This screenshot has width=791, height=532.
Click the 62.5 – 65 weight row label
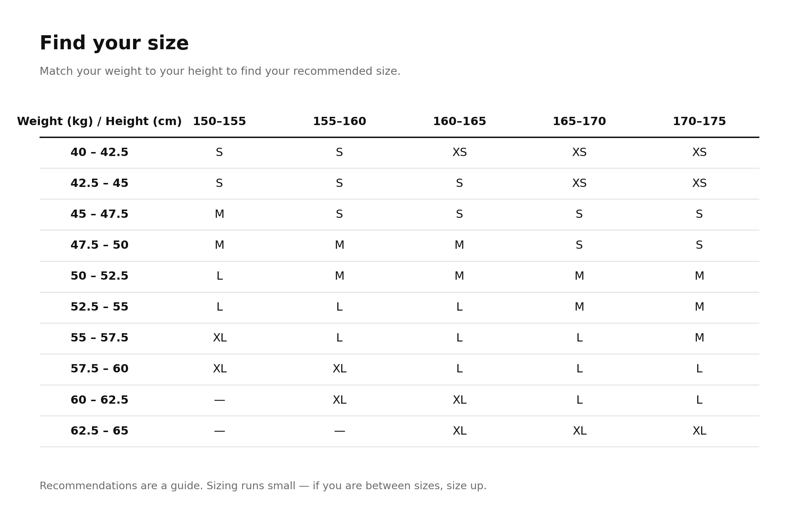(x=99, y=431)
